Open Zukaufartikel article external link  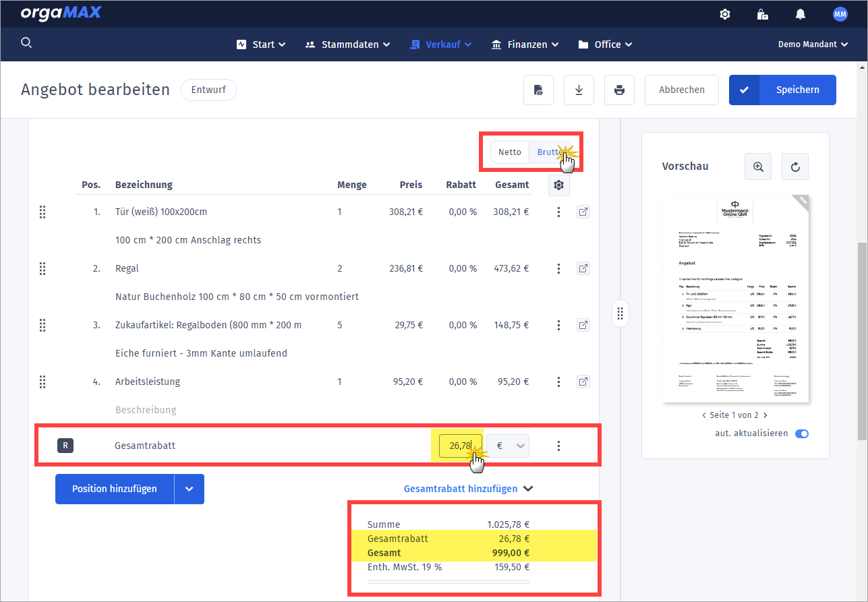click(x=583, y=325)
